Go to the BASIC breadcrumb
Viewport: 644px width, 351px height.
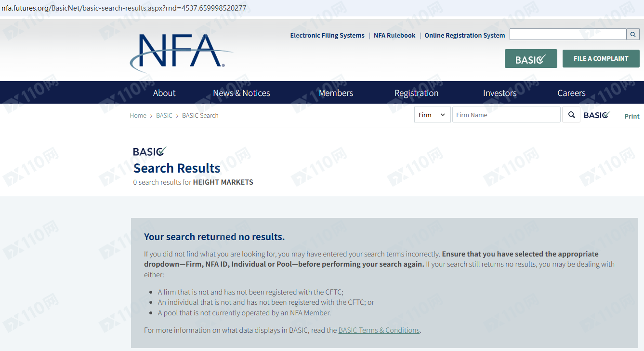[164, 115]
